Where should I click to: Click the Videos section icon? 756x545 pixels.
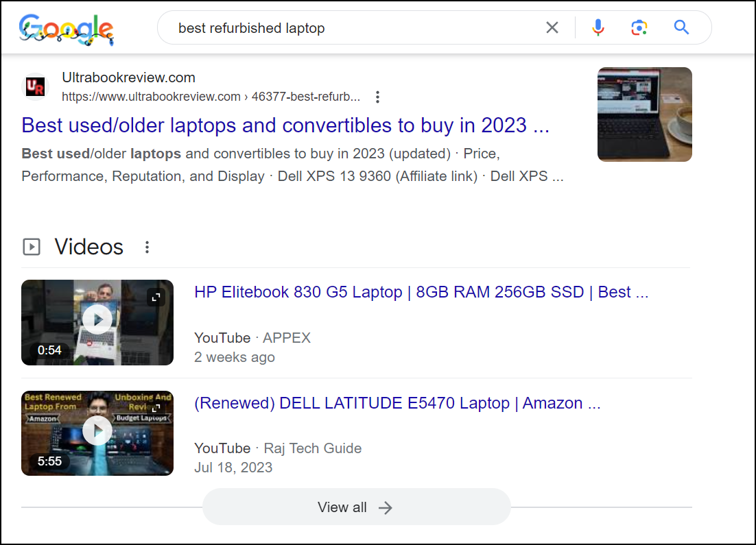32,247
